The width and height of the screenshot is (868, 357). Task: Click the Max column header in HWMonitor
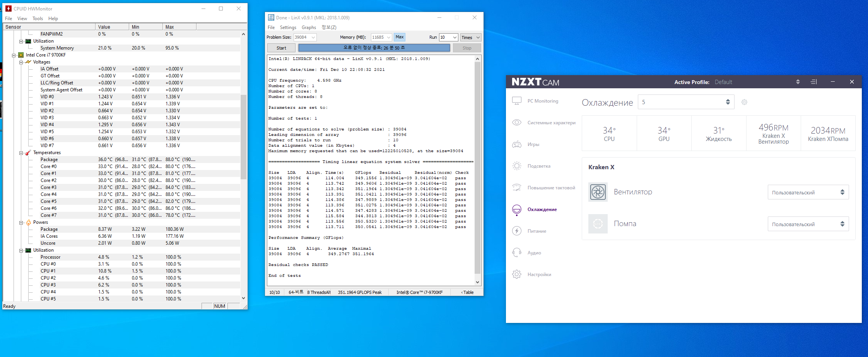tap(179, 27)
